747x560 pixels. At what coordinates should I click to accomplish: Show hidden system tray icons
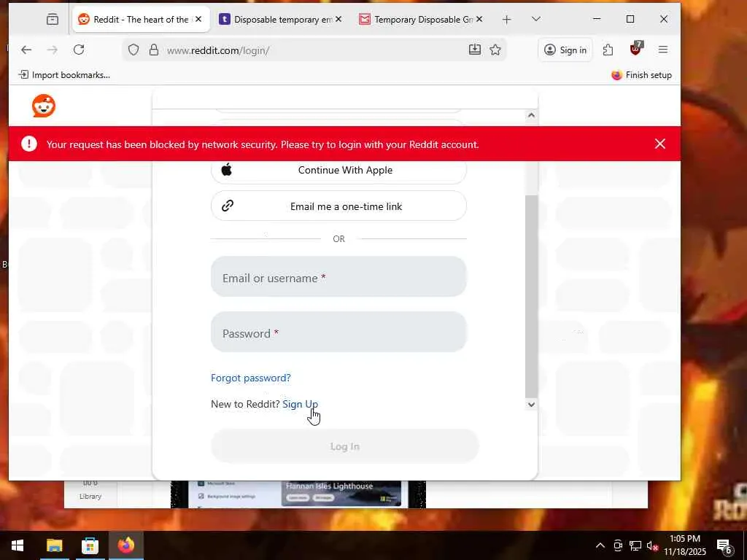pyautogui.click(x=600, y=545)
